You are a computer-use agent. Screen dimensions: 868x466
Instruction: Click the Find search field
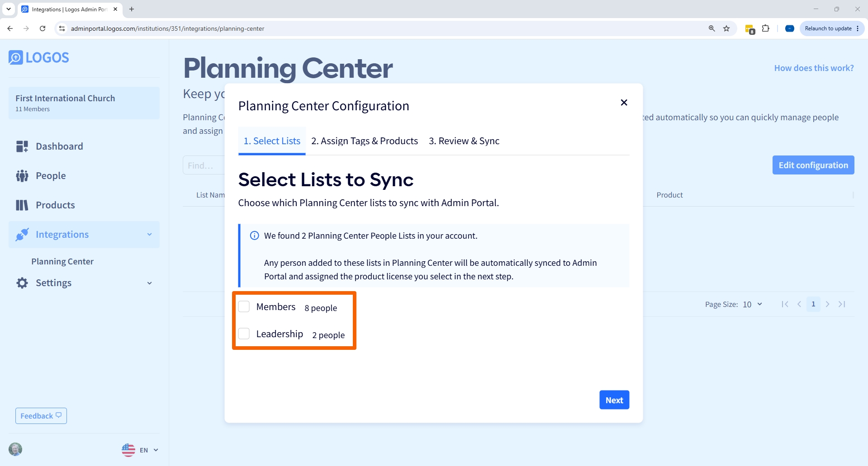pos(204,165)
